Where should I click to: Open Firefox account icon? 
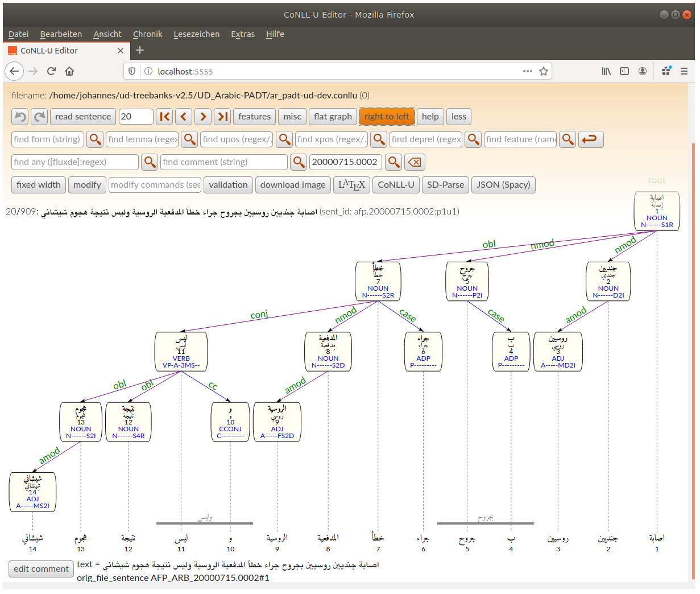(x=643, y=71)
